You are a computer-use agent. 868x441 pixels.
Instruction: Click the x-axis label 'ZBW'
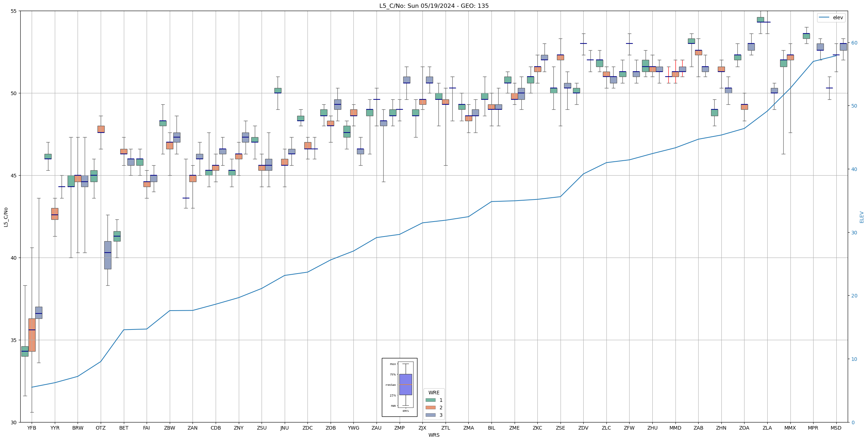[169, 428]
